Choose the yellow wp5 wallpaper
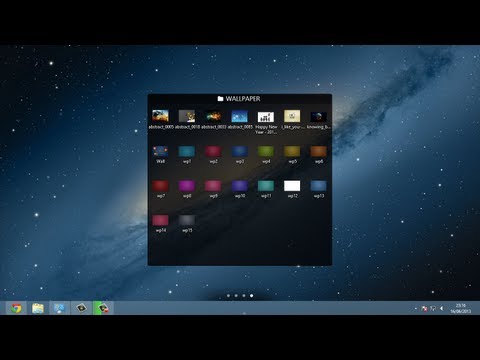This screenshot has width=480, height=360. coord(292,151)
